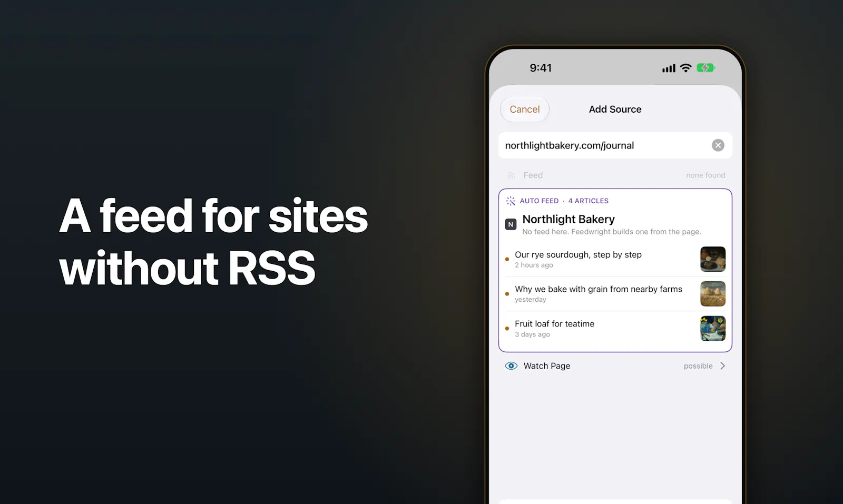Viewport: 843px width, 504px height.
Task: Click the sparkle Auto Feed icon
Action: (x=511, y=201)
